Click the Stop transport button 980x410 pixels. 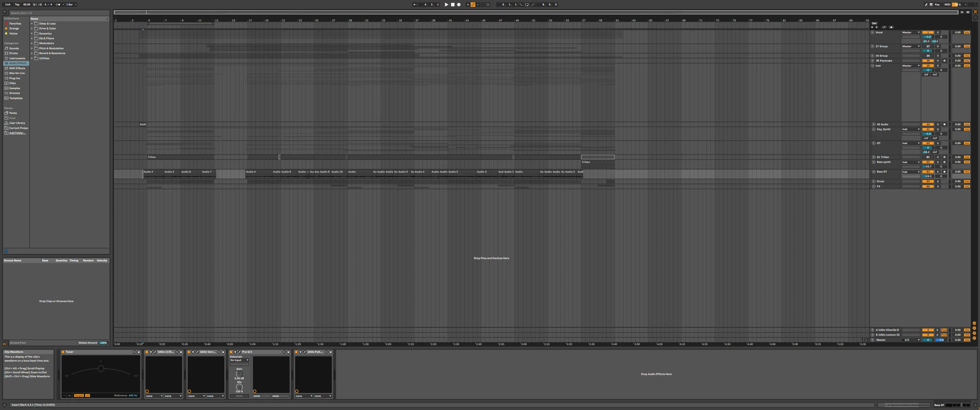pos(453,5)
